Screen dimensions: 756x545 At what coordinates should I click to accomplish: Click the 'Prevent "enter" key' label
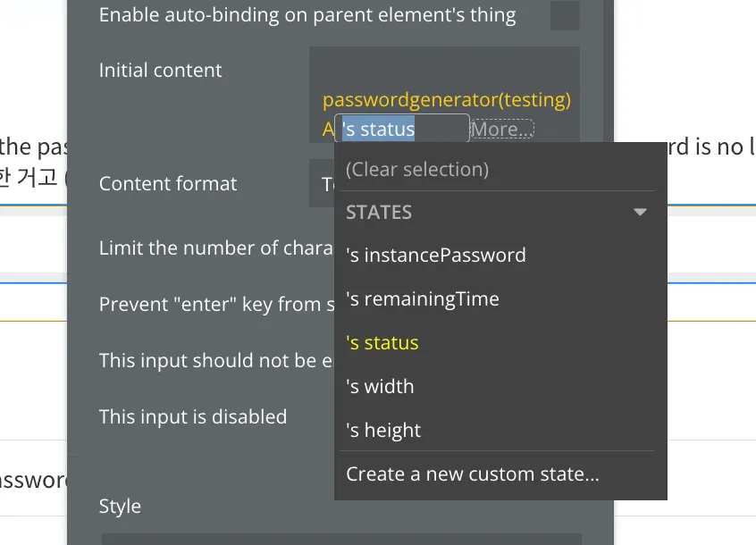tap(210, 305)
